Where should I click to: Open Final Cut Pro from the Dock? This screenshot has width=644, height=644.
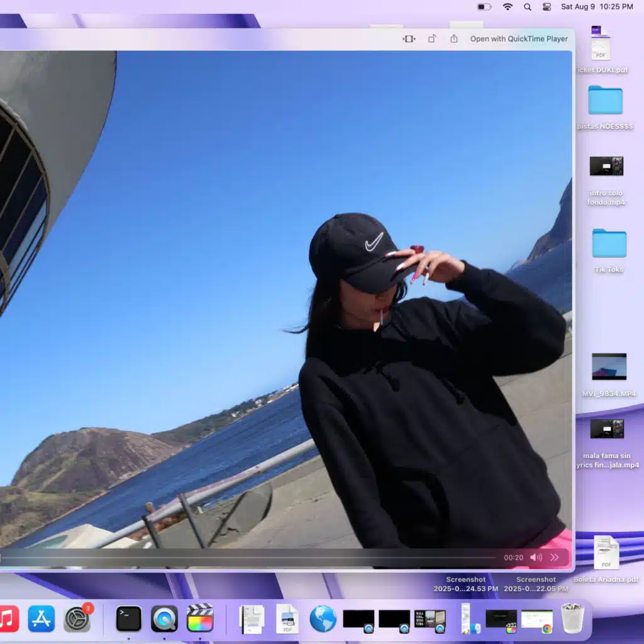(200, 619)
